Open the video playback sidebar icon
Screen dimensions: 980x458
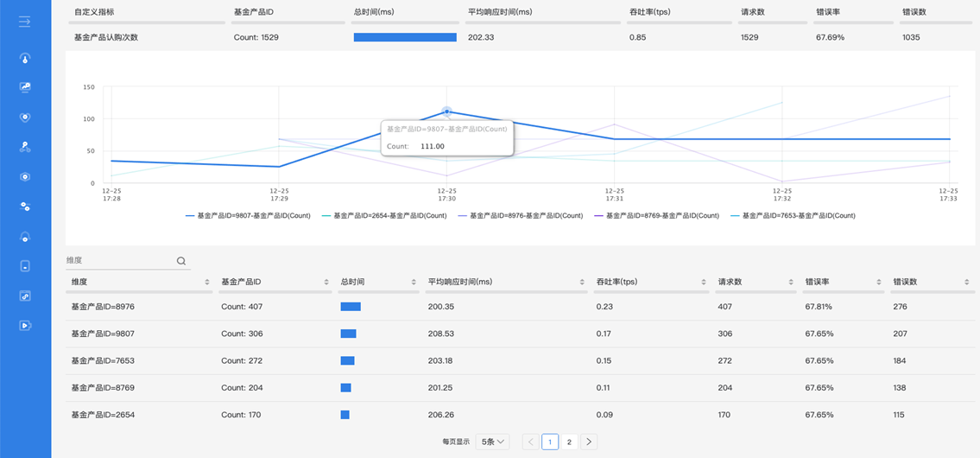click(25, 326)
